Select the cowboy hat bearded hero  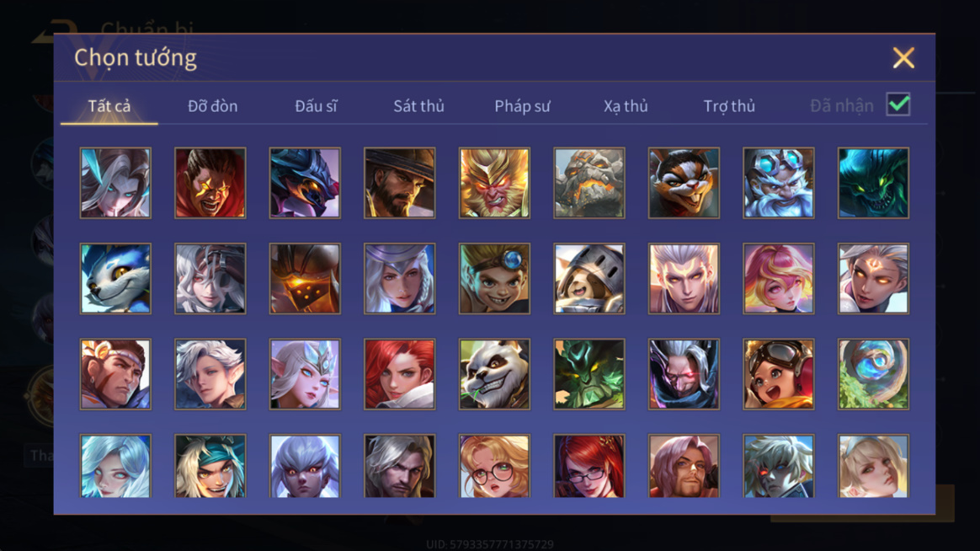point(399,183)
